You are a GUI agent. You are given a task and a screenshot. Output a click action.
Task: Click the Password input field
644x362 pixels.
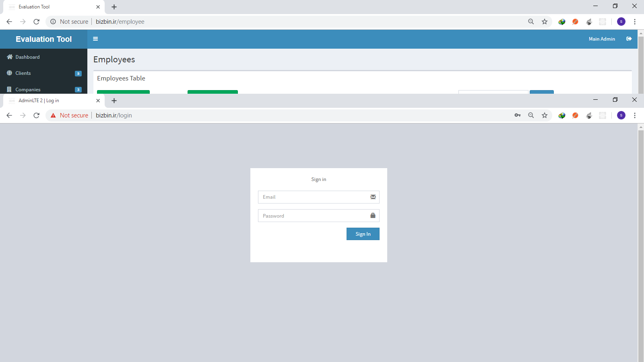319,216
